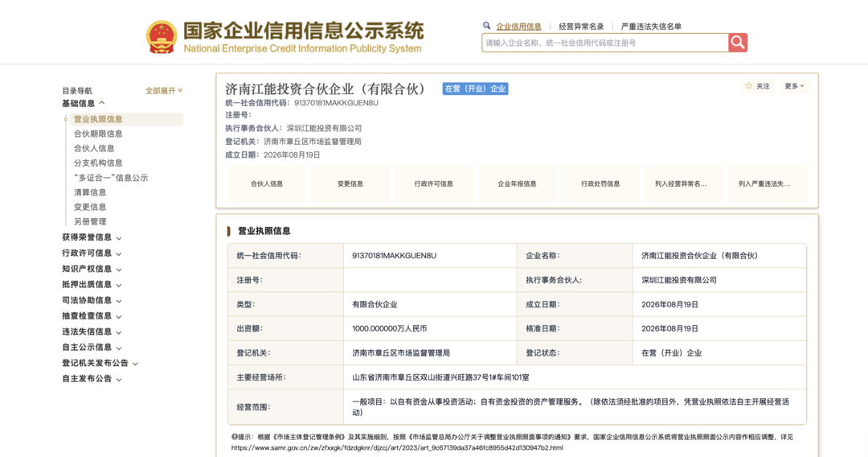This screenshot has width=868, height=457.
Task: Open the samr.gov.cn notice link
Action: [397, 447]
